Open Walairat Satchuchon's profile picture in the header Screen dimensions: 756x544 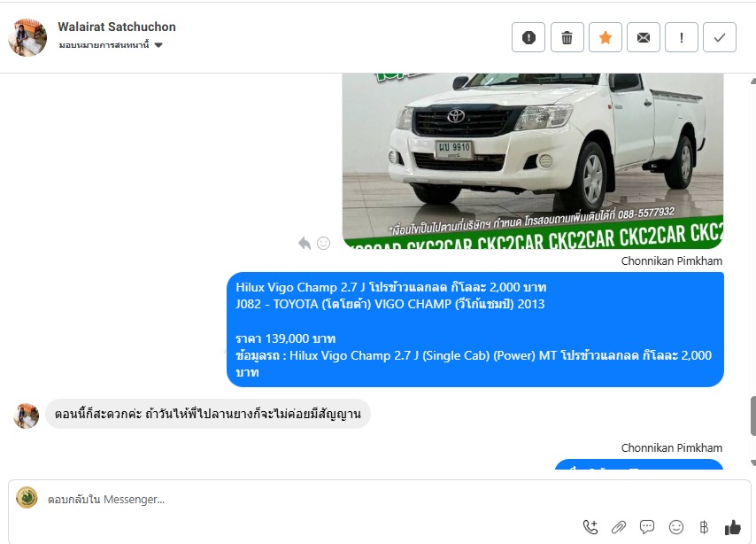coord(27,37)
